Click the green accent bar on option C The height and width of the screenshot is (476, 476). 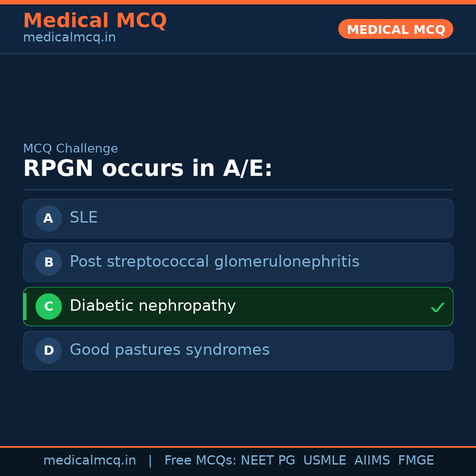pyautogui.click(x=25, y=306)
